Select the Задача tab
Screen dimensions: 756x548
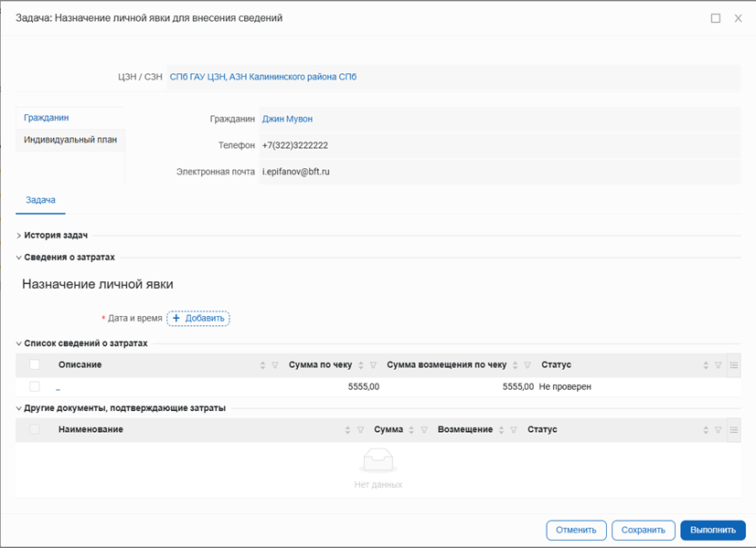pos(40,199)
